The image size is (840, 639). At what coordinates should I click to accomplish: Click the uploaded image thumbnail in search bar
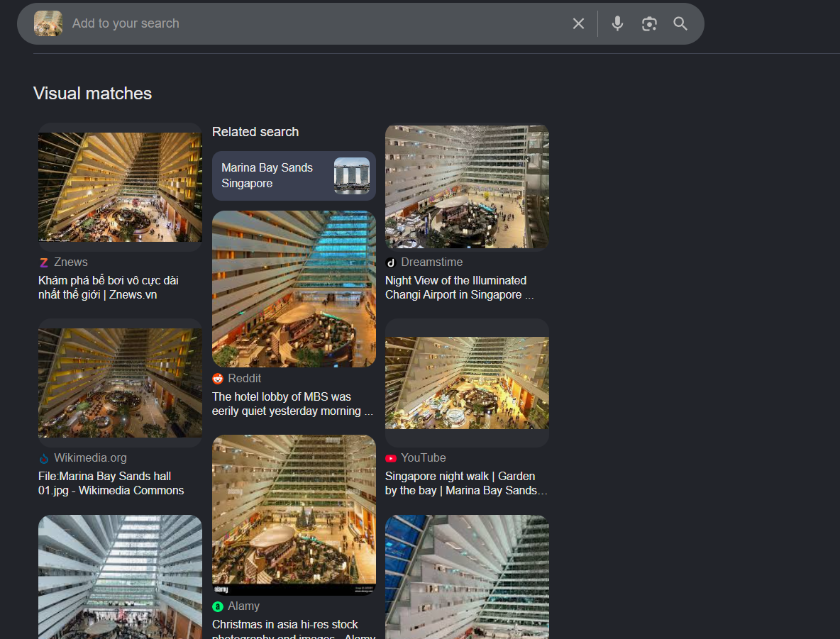[x=48, y=23]
